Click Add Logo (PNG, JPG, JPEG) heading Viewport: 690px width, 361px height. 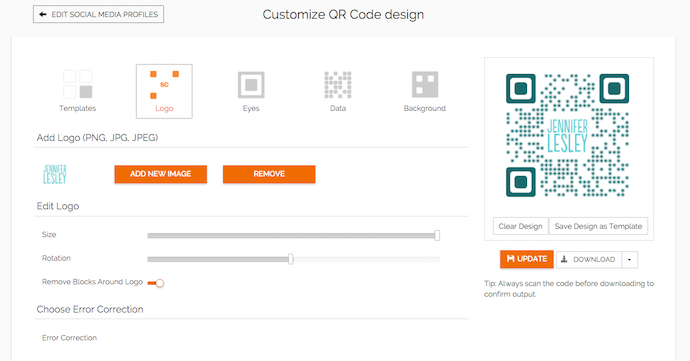click(x=97, y=138)
